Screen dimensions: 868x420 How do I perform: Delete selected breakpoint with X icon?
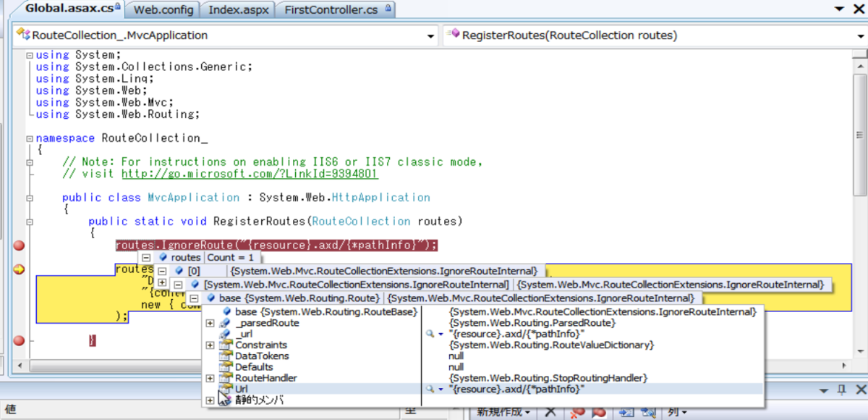(550, 412)
